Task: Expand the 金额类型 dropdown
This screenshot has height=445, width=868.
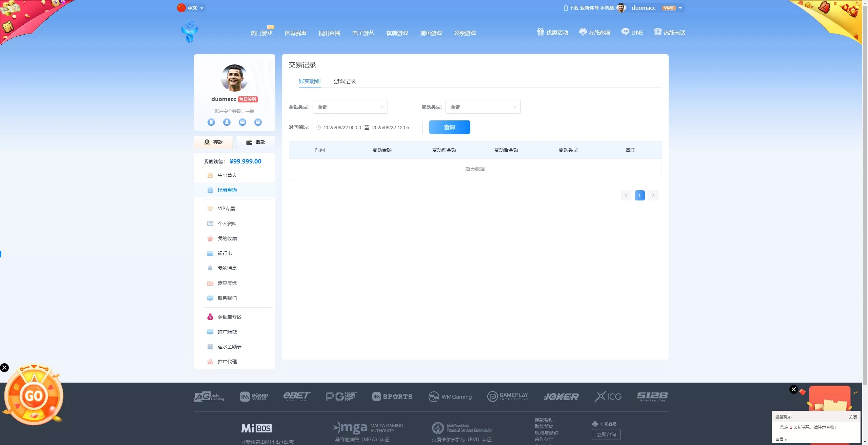Action: pos(350,107)
